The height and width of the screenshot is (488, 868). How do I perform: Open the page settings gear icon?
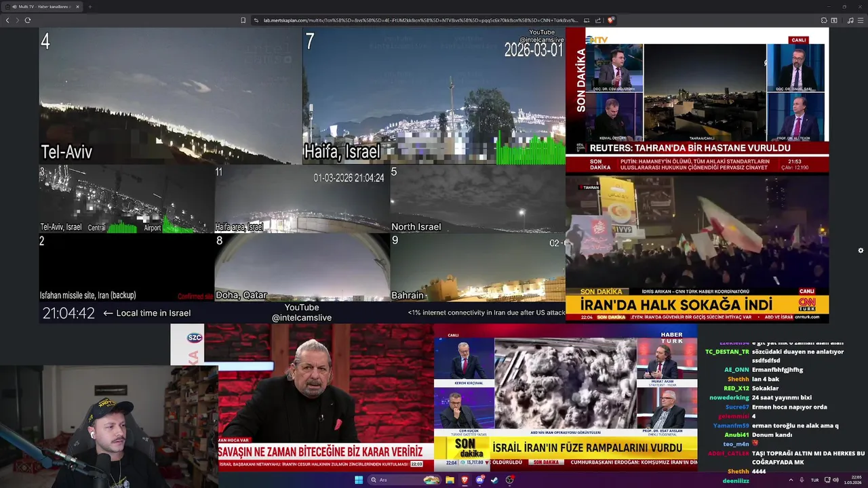pyautogui.click(x=861, y=250)
